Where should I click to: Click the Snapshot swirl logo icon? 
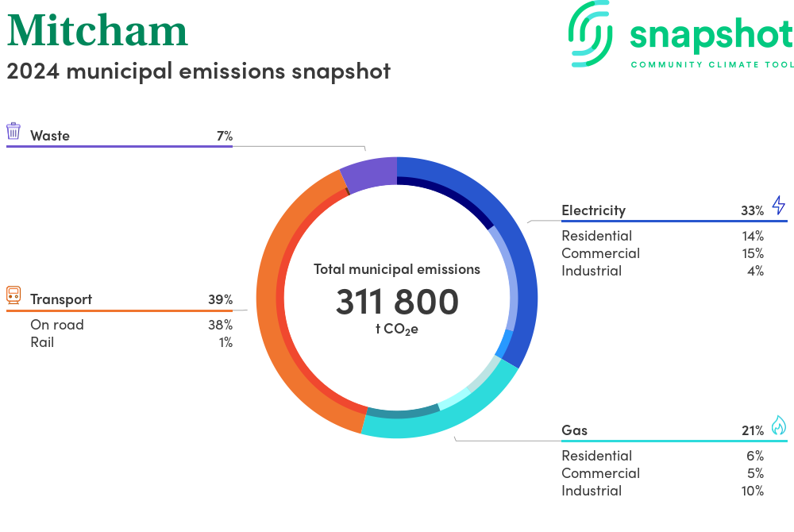(x=592, y=33)
